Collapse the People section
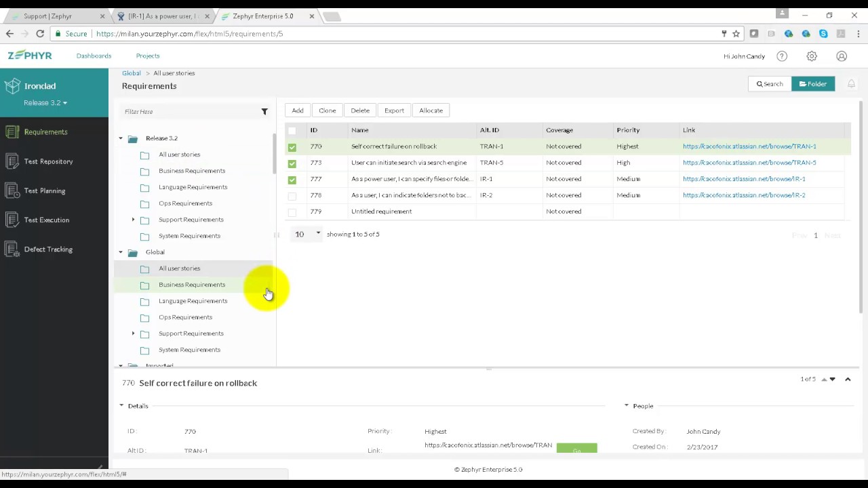Screen dimensions: 868x488 click(x=627, y=405)
